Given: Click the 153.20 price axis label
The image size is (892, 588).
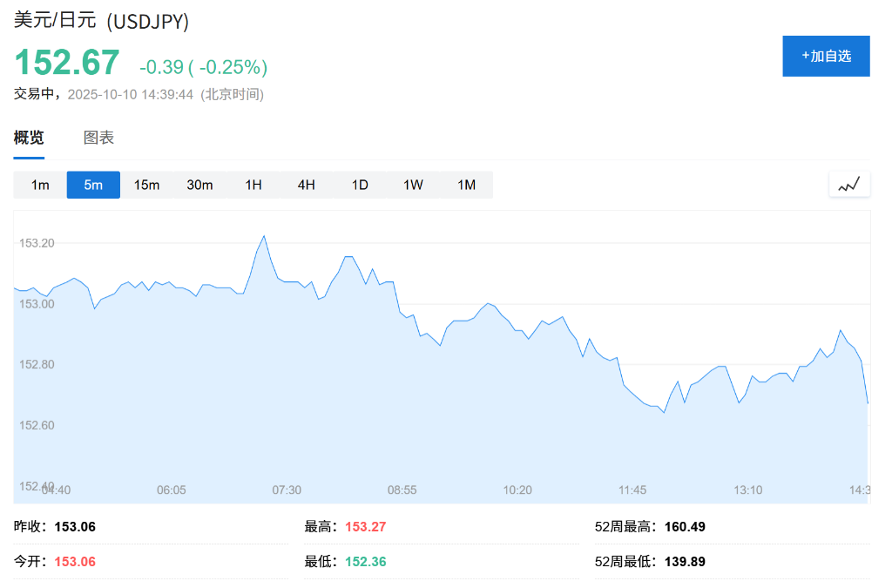Looking at the screenshot, I should click(37, 243).
